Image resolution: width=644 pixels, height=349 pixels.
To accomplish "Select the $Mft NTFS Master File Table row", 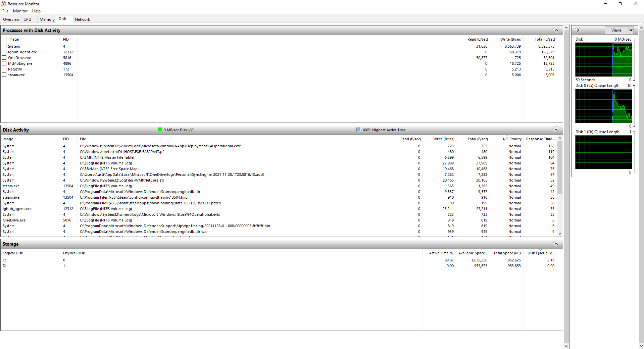I will [279, 157].
